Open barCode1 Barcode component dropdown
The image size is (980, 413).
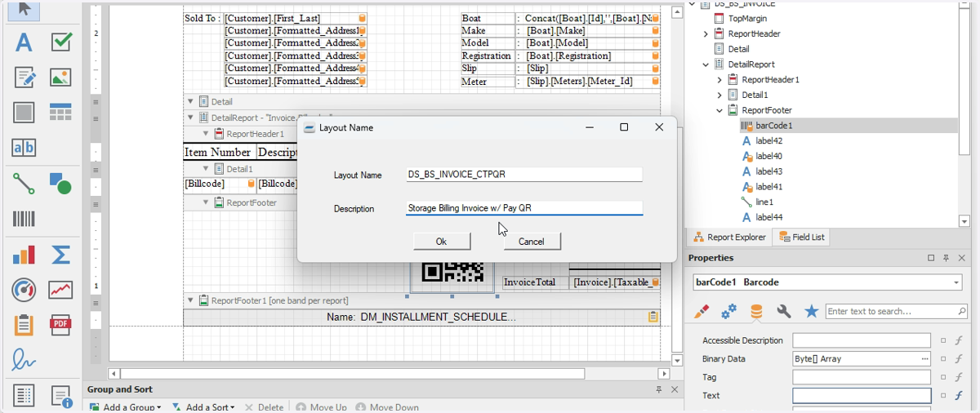[956, 282]
